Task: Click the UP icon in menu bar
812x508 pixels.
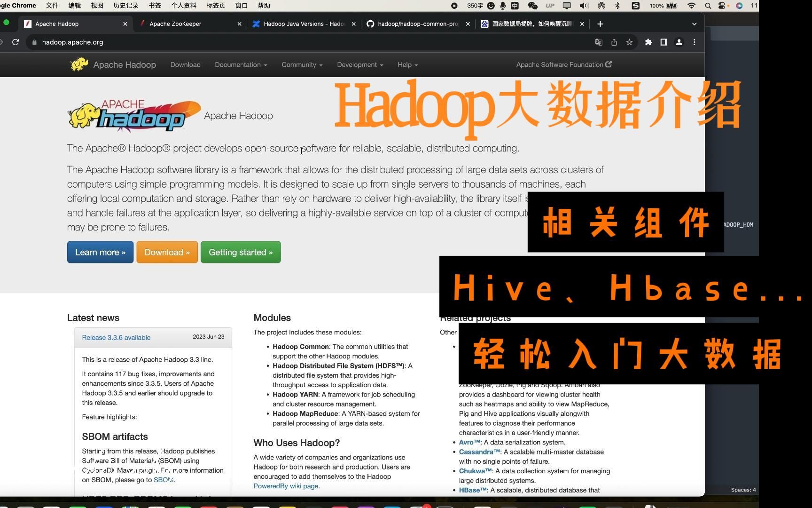Action: click(x=550, y=6)
